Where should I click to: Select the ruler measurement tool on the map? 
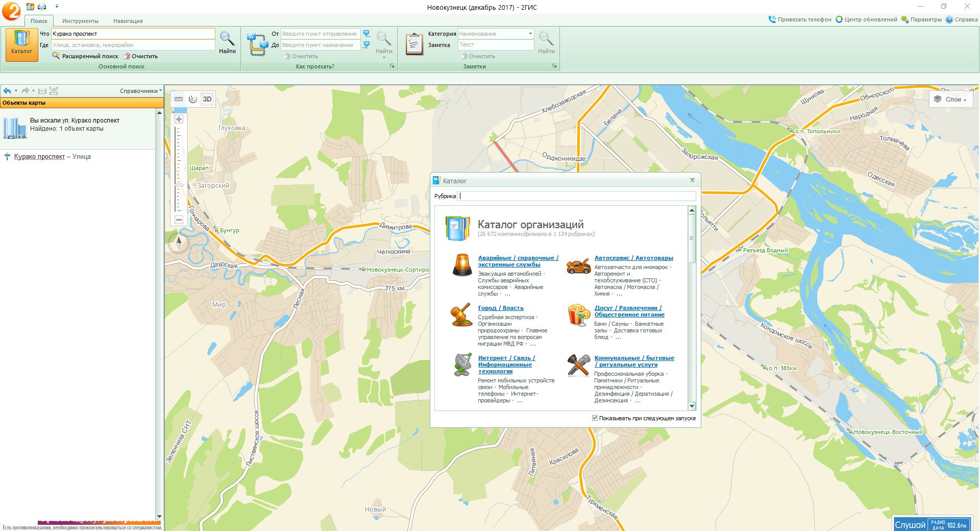[x=179, y=99]
